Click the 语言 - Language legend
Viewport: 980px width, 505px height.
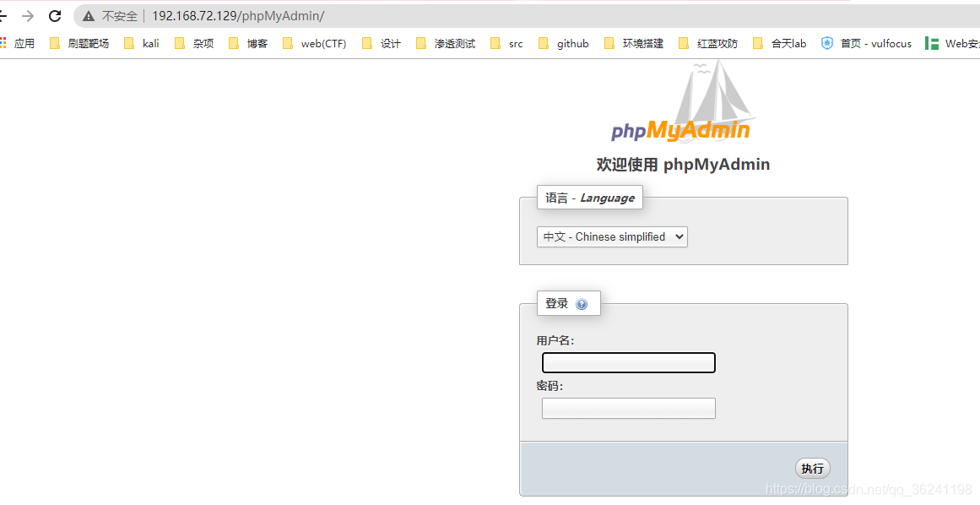click(589, 198)
